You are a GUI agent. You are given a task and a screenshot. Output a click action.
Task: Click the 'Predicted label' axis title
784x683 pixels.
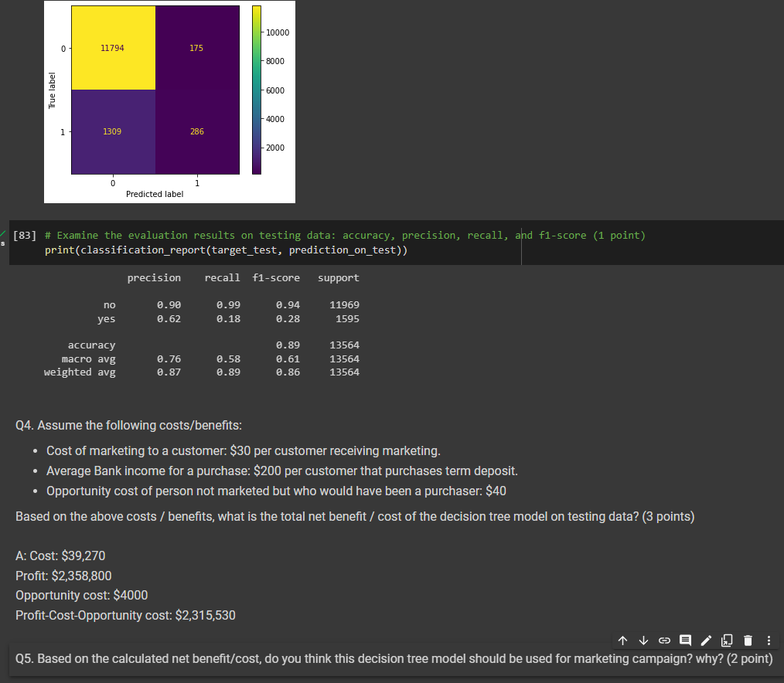155,194
